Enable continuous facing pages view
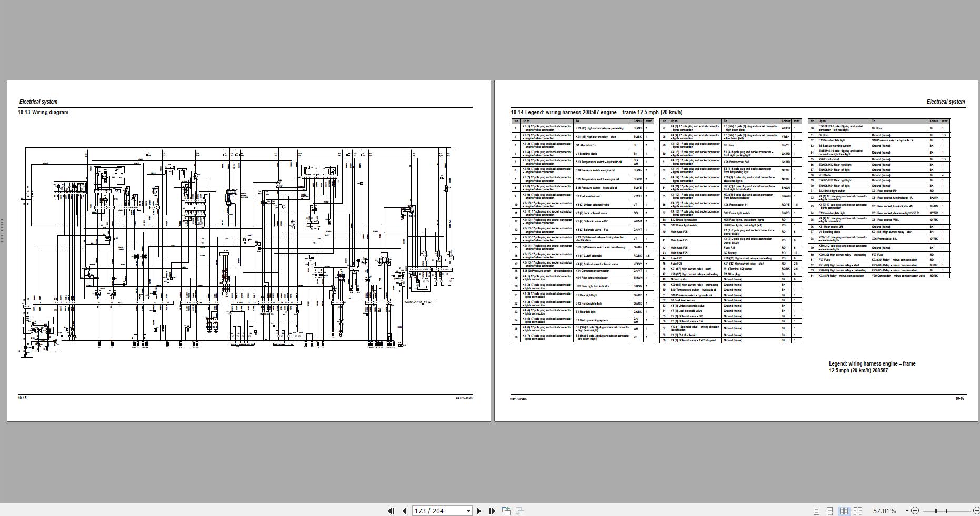Screen dimensions: 980x516 (x=857, y=511)
